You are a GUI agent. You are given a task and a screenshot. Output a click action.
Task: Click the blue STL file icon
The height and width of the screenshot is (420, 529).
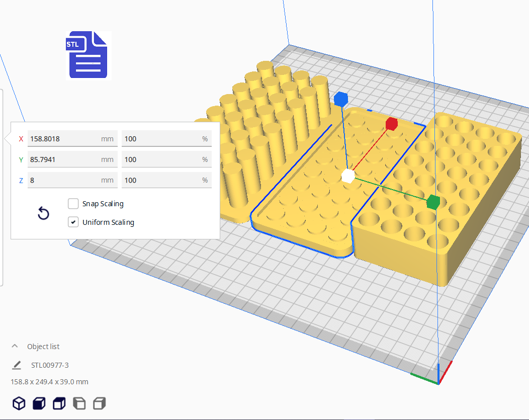(x=87, y=55)
